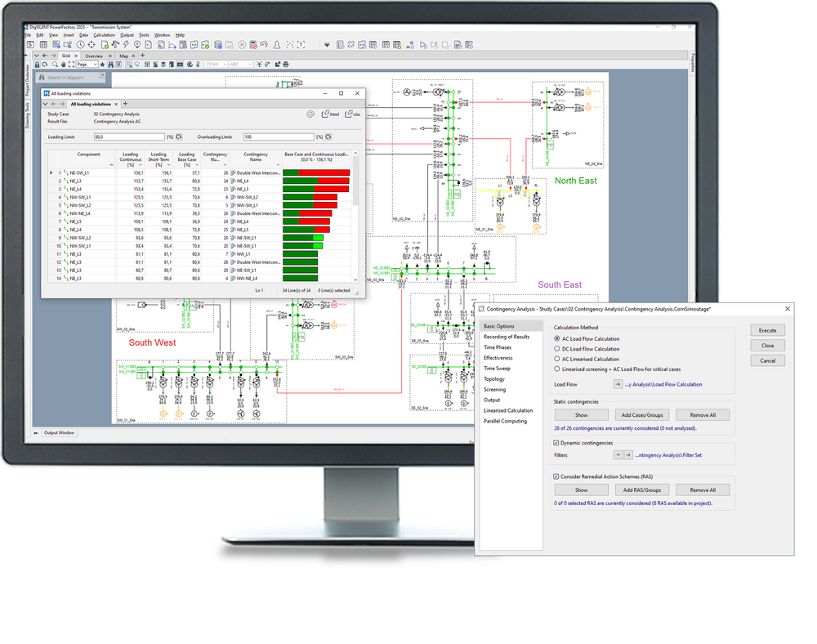Select DC Load Flow Calculation option
The width and height of the screenshot is (817, 644).
557,349
